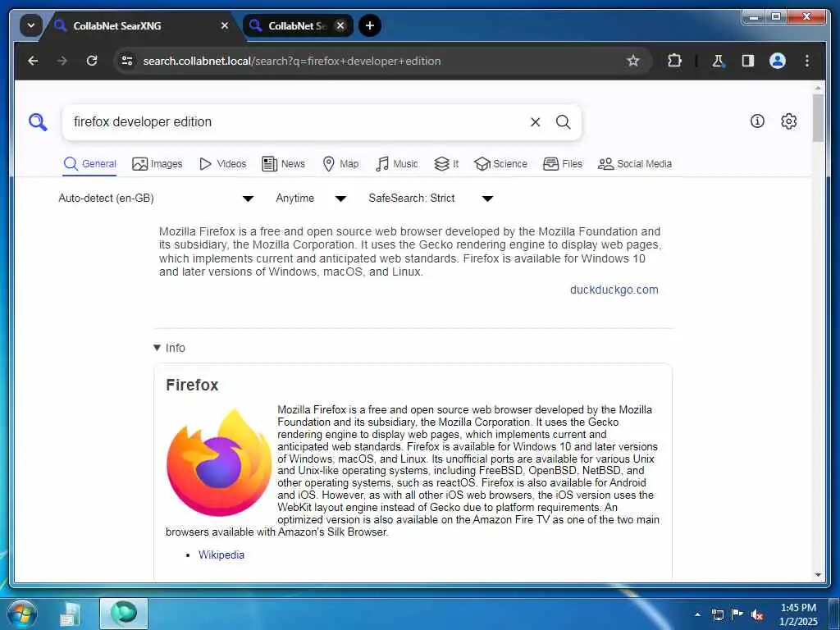
Task: Switch to the Science category
Action: click(x=500, y=164)
